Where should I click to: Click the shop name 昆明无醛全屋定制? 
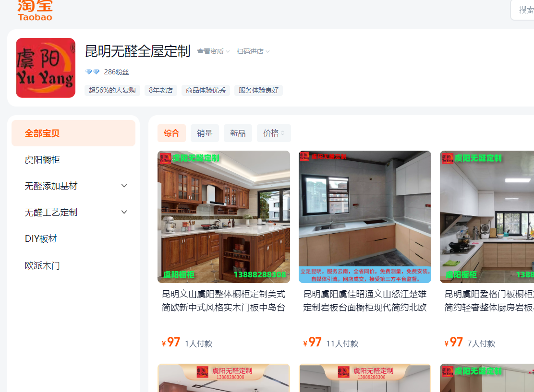point(138,51)
